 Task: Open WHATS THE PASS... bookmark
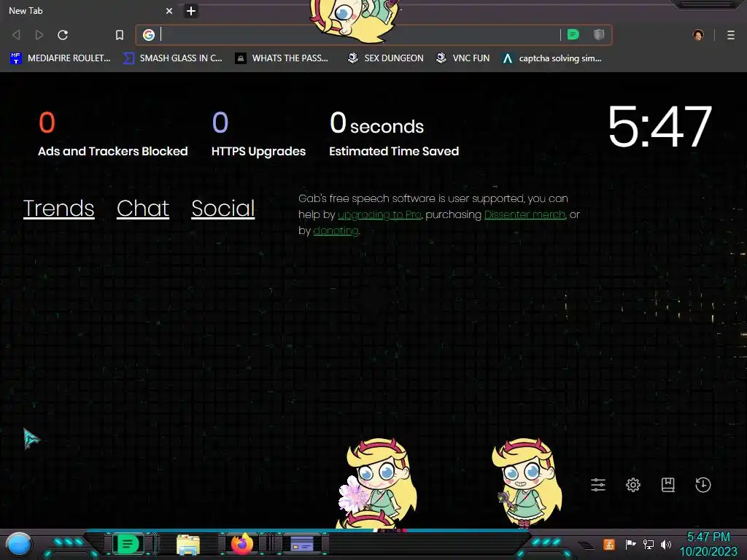[x=282, y=58]
